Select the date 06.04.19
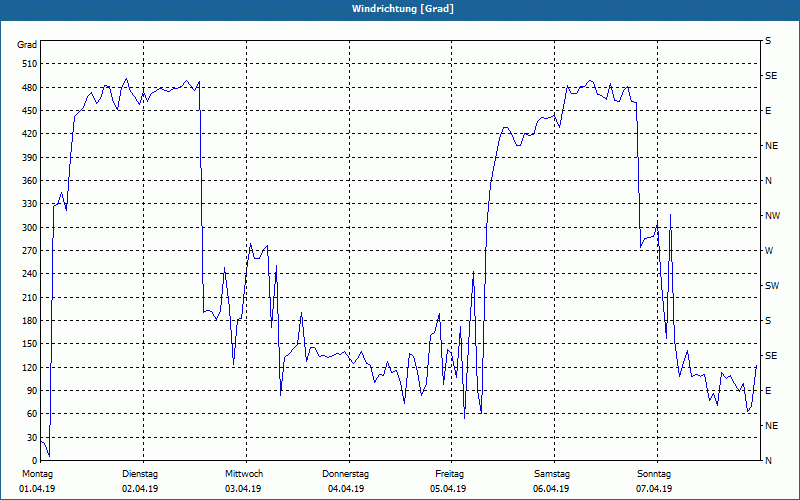Image resolution: width=800 pixels, height=500 pixels. pyautogui.click(x=551, y=489)
